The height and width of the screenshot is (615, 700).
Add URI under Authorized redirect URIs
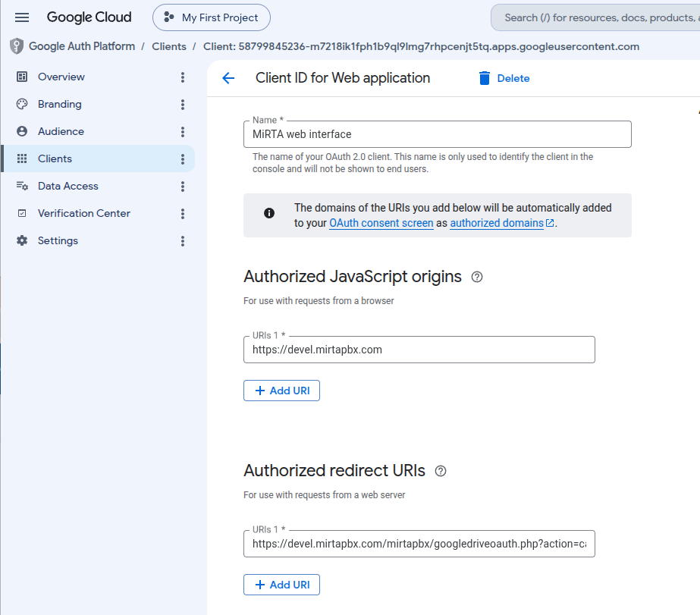281,585
